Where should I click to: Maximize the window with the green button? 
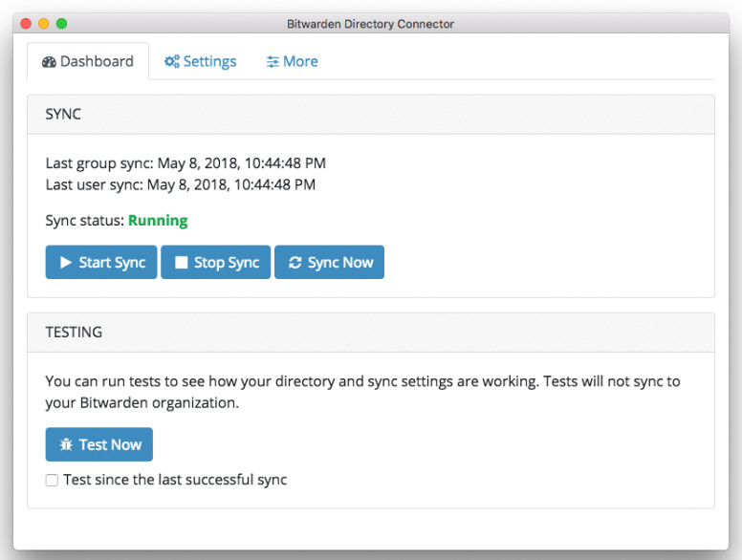pos(61,23)
